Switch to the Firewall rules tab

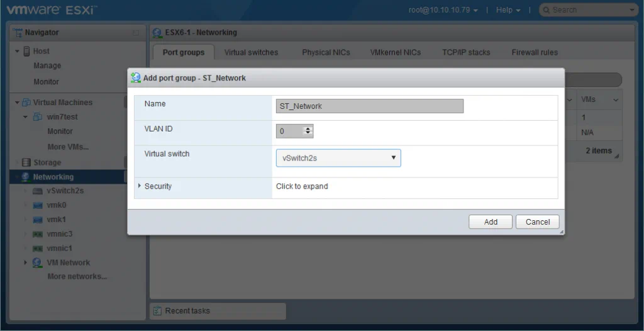[535, 52]
